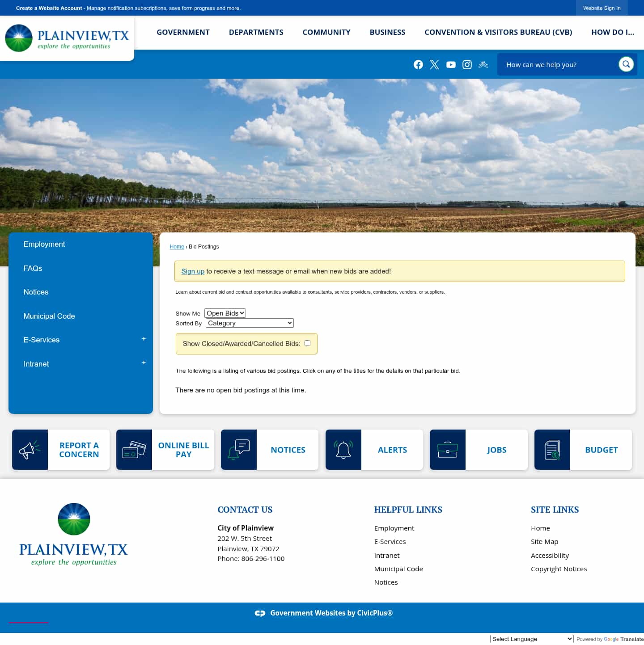Viewport: 644px width, 645px height.
Task: Click the Online Bill Pay card icon
Action: point(134,450)
